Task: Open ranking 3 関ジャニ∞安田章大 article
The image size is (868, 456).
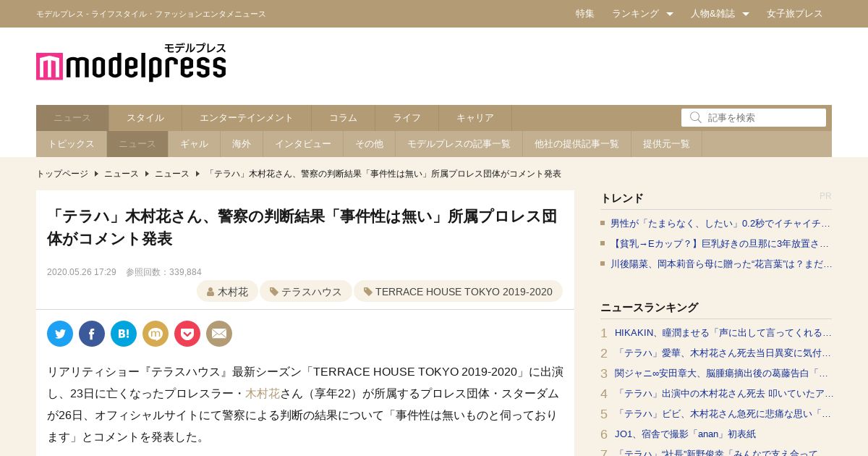Action: (x=723, y=373)
